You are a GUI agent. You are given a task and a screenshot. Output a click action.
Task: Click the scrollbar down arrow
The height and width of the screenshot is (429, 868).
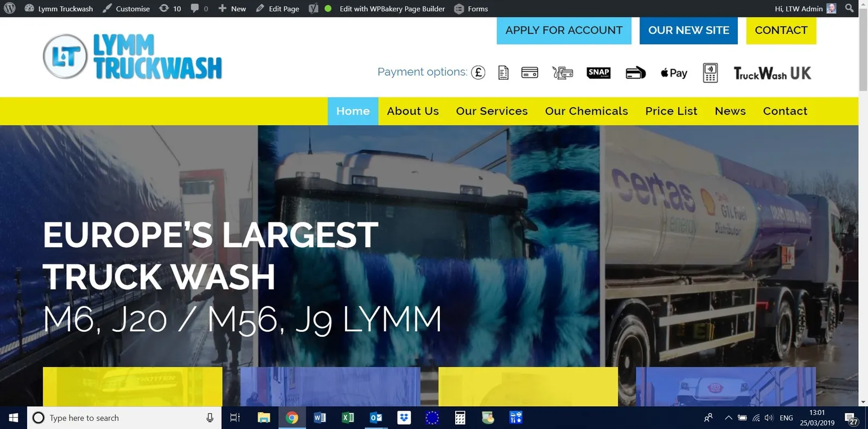pos(863,402)
